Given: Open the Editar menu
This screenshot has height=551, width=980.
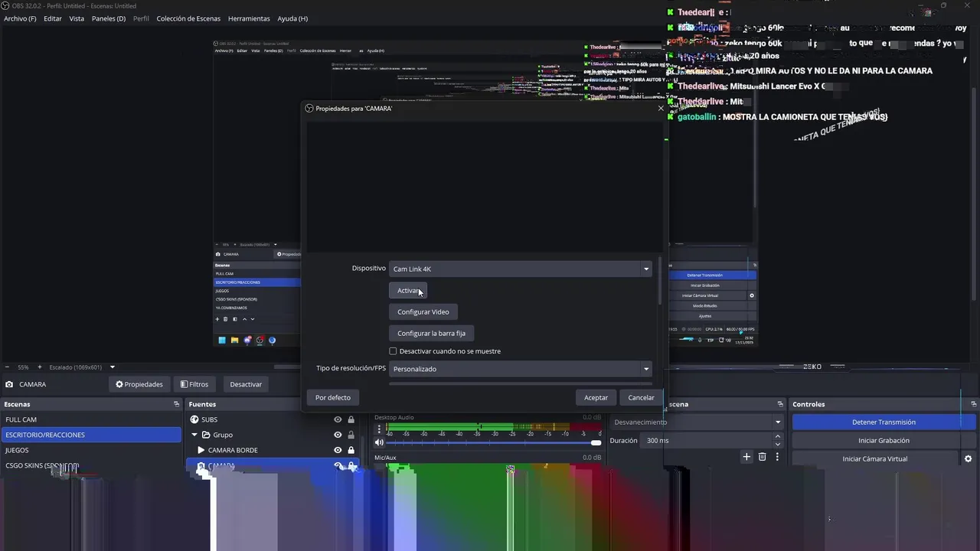Looking at the screenshot, I should (x=53, y=18).
